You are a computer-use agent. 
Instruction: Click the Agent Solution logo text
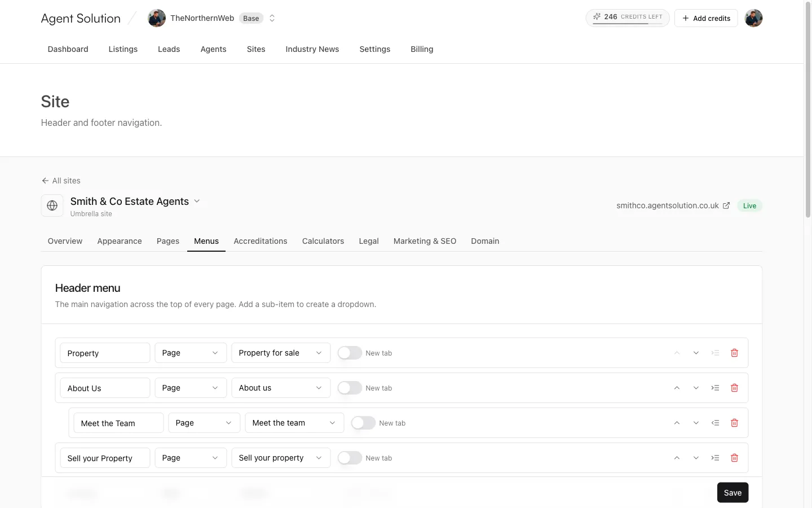pyautogui.click(x=81, y=18)
